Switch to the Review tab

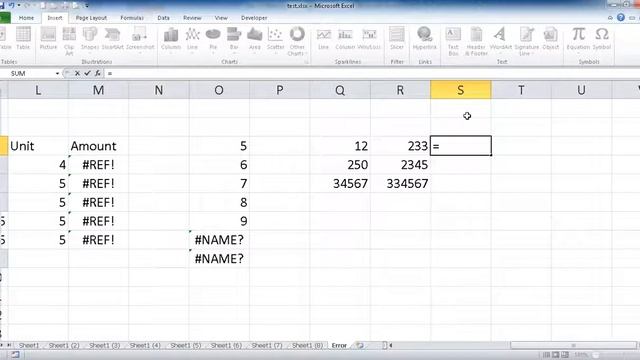(192, 18)
